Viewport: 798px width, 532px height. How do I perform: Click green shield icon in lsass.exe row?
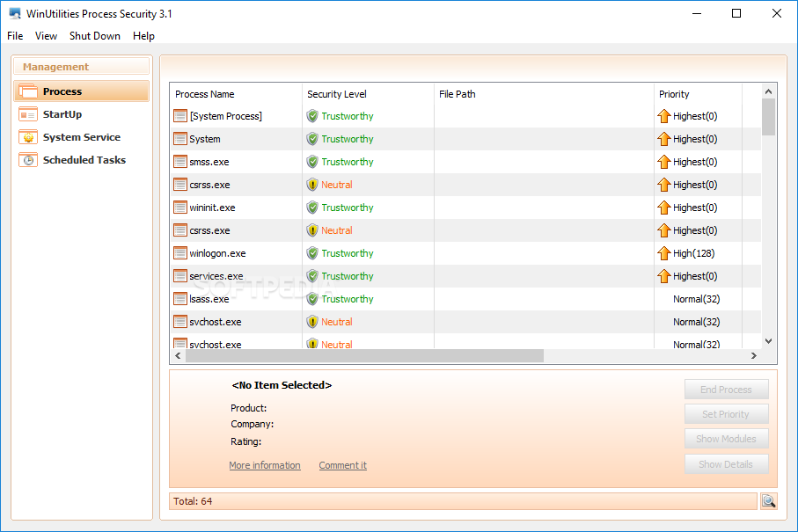[x=312, y=299]
